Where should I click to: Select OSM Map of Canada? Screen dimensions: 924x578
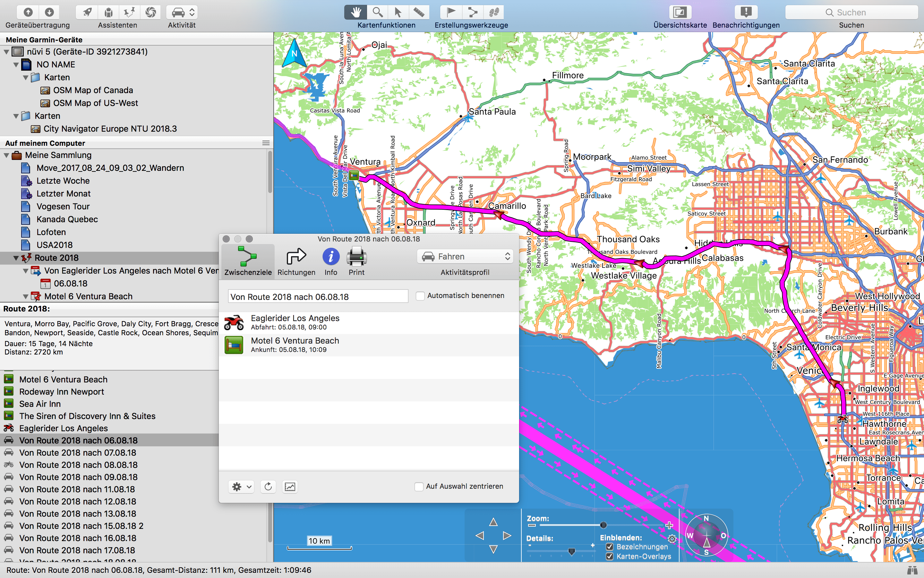[93, 90]
